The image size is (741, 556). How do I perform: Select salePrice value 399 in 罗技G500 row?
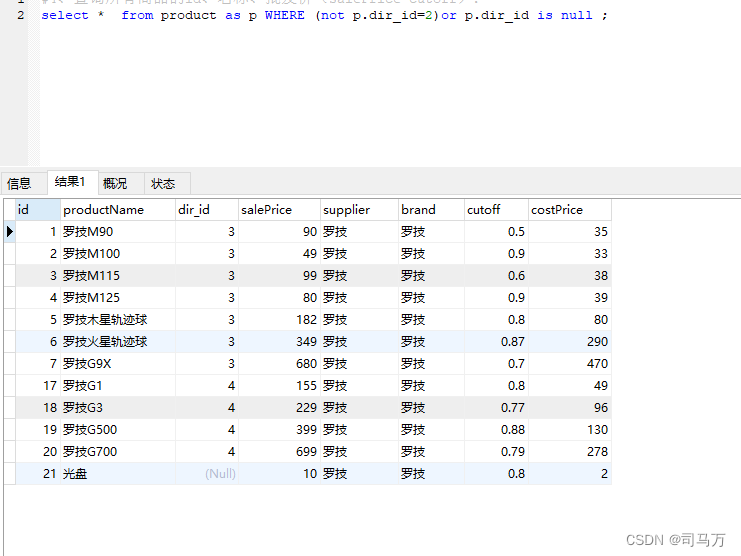point(279,429)
